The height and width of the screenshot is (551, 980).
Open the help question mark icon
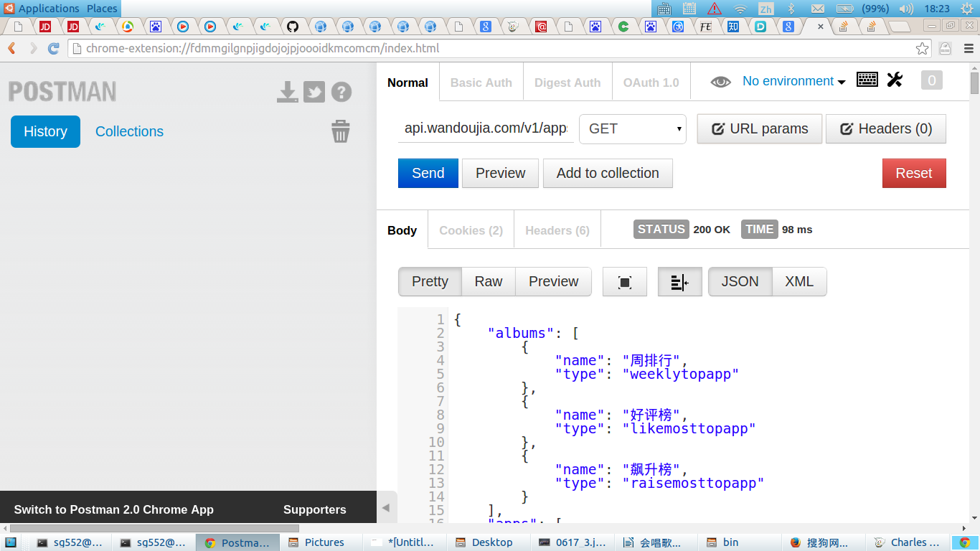tap(341, 92)
